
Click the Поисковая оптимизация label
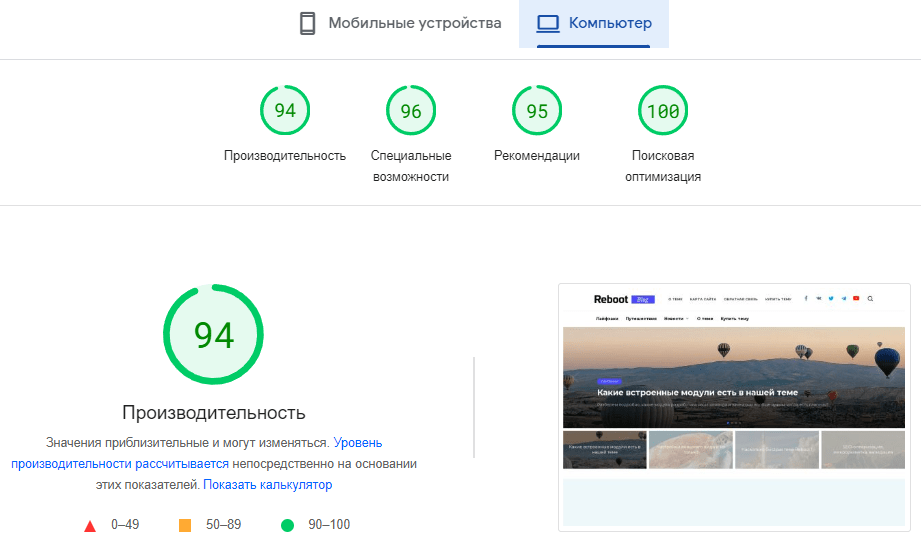click(663, 166)
